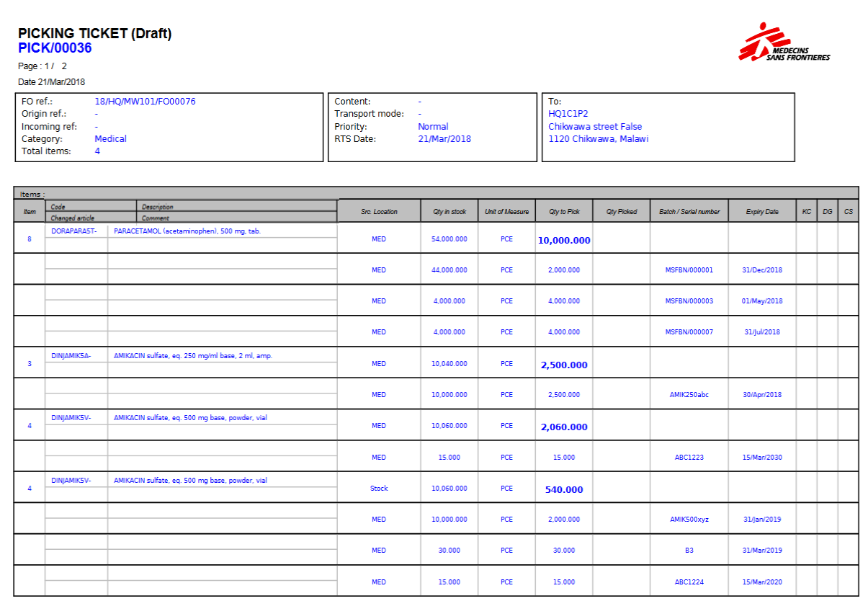Click the 'Expiry Date' column header

click(762, 212)
